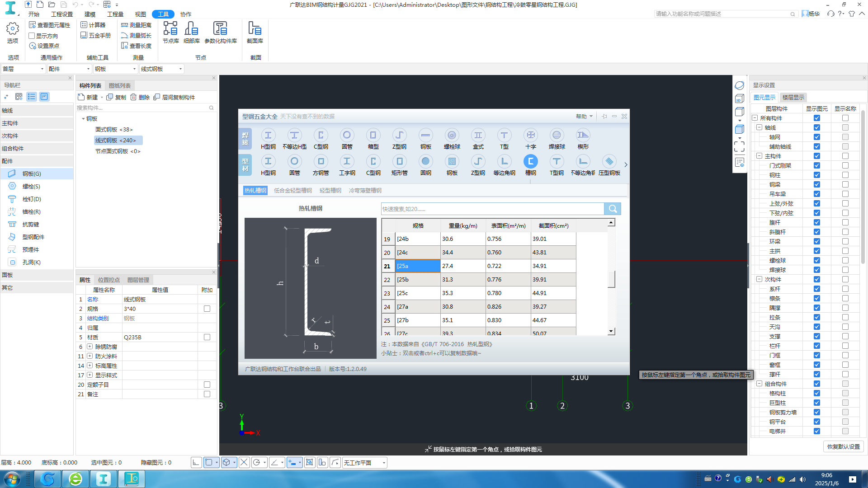The image size is (868, 488).
Task: Select the 压型钢板 profiled sheet icon
Action: coord(609,165)
